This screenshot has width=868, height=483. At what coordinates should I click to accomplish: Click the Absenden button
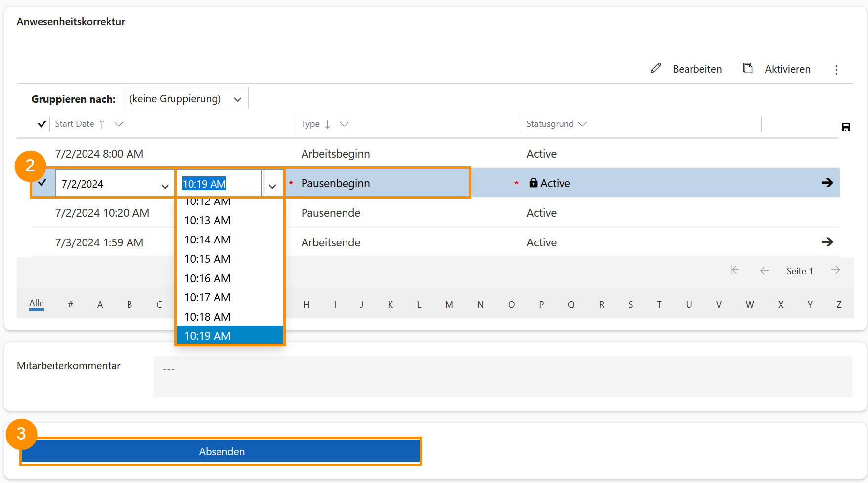click(221, 451)
